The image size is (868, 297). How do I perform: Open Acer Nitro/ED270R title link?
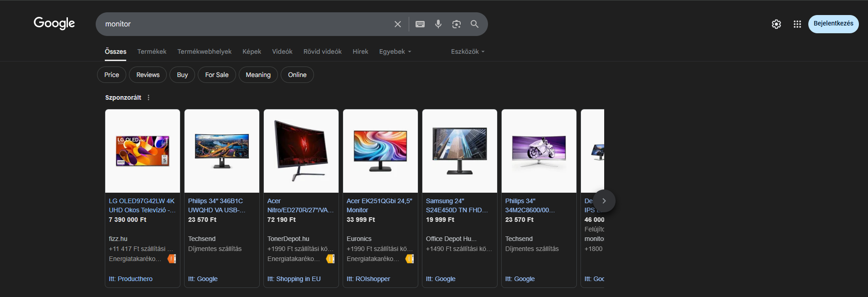(x=301, y=205)
